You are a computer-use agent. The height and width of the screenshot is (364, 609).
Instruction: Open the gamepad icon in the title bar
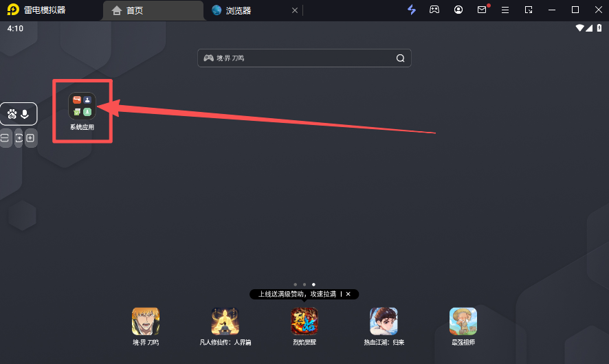click(434, 10)
